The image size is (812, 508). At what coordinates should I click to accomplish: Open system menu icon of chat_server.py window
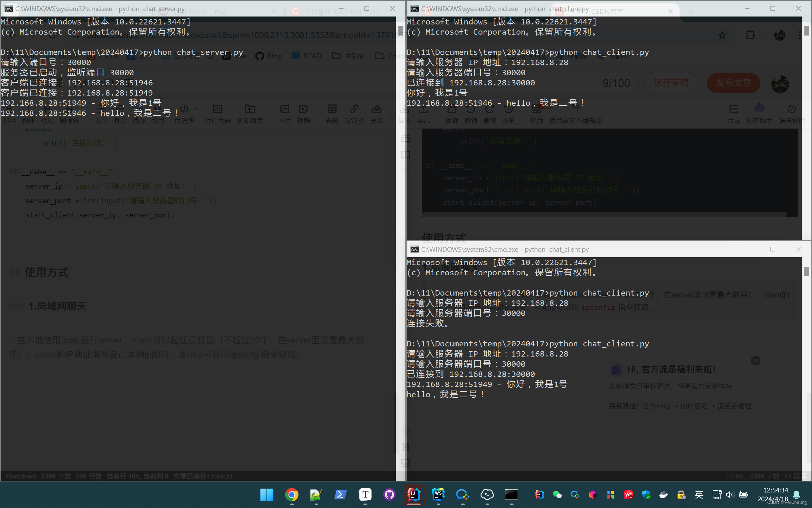9,9
